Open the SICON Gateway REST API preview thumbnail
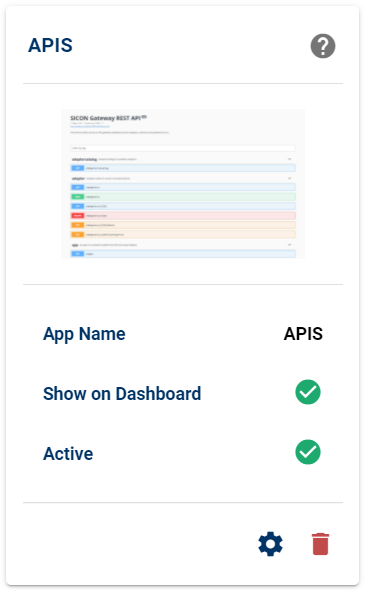 (183, 184)
